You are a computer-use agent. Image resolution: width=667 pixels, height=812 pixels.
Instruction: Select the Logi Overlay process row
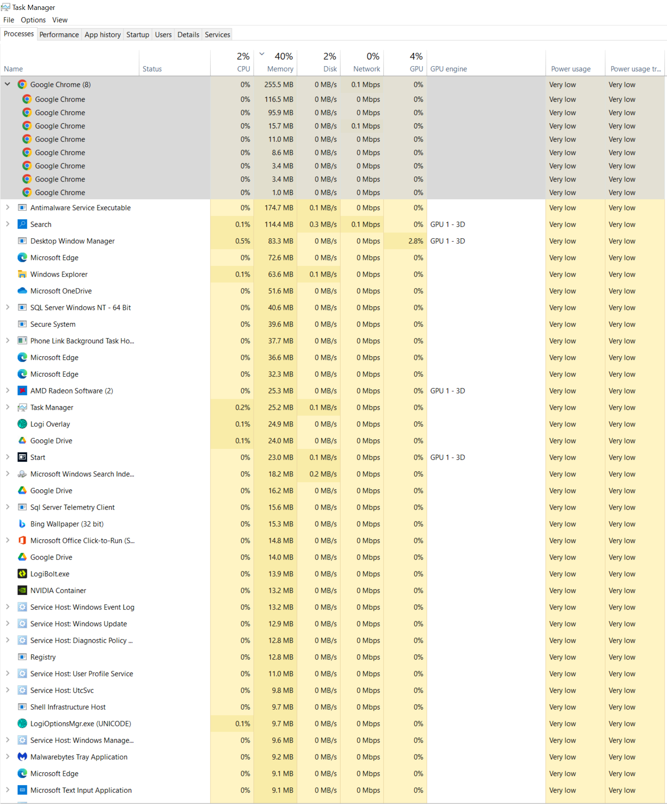click(x=333, y=424)
